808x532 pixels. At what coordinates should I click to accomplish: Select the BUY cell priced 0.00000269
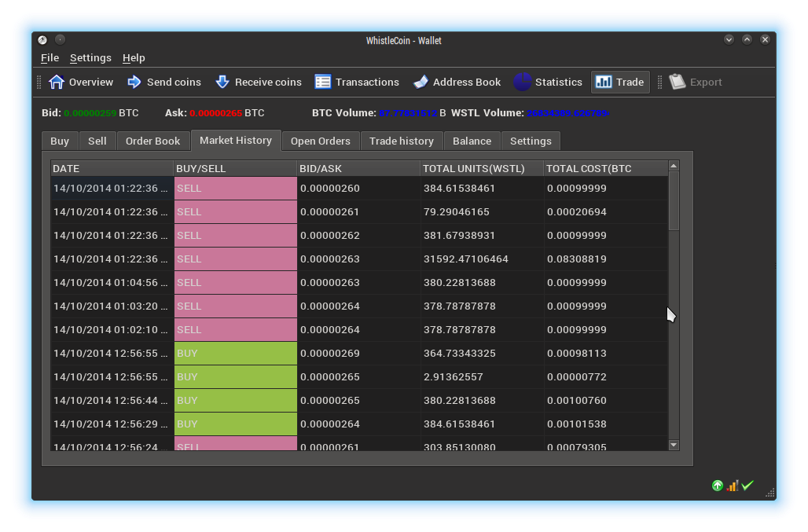pyautogui.click(x=236, y=354)
